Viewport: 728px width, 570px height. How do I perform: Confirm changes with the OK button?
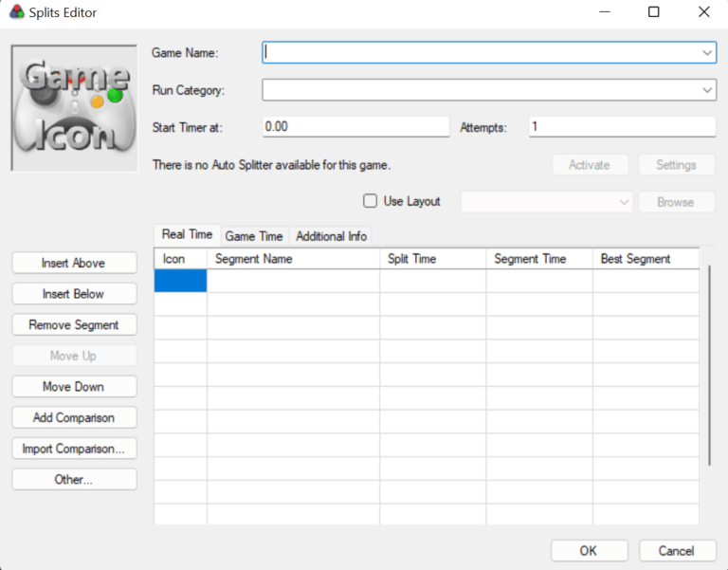pos(590,550)
